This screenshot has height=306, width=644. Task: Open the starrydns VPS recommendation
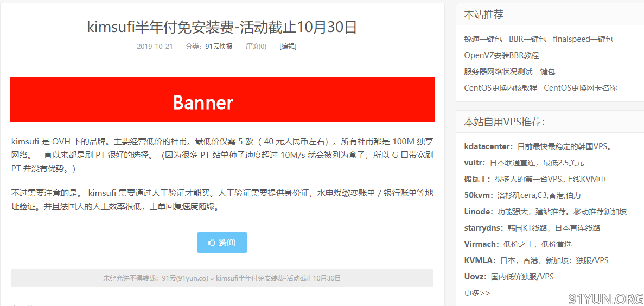(483, 228)
